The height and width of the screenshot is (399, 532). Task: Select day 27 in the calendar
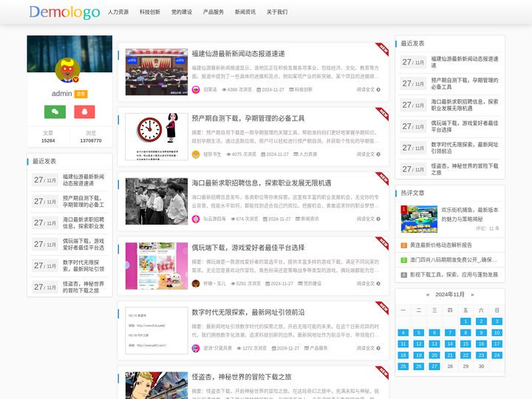(434, 366)
